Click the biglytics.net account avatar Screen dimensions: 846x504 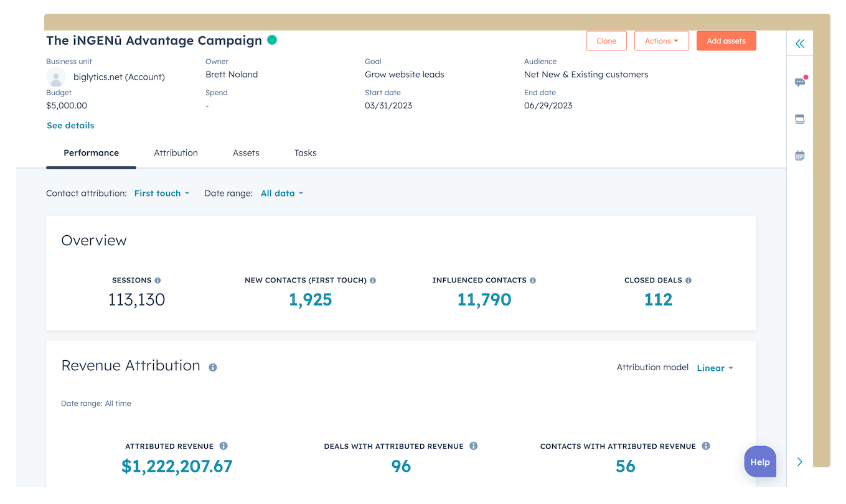coord(56,78)
